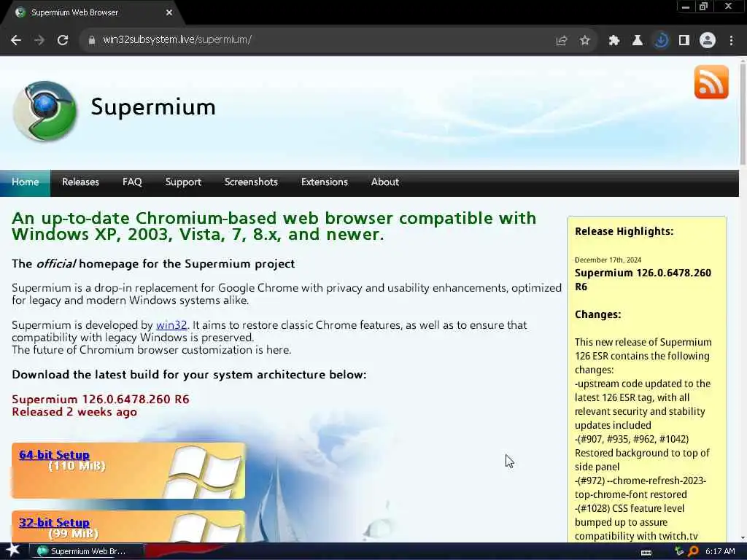Open the Support menu item
Viewport: 747px width, 560px height.
(x=183, y=182)
